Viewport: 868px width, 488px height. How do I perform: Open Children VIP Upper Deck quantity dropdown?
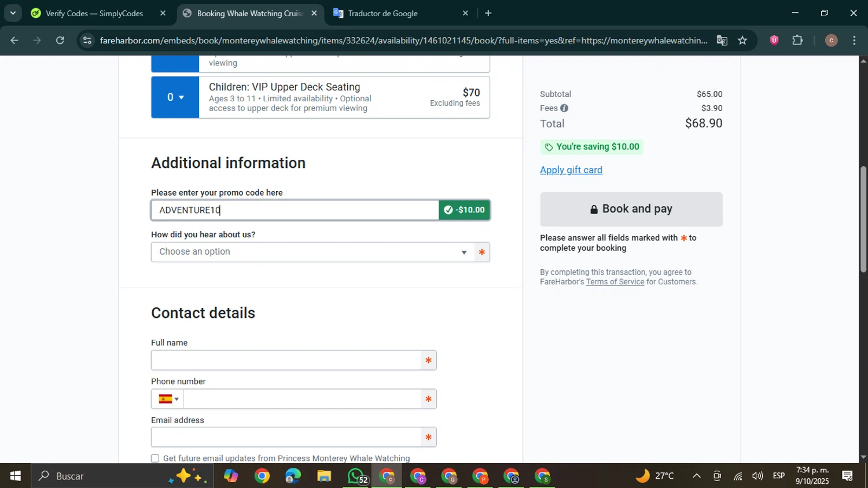pyautogui.click(x=175, y=97)
